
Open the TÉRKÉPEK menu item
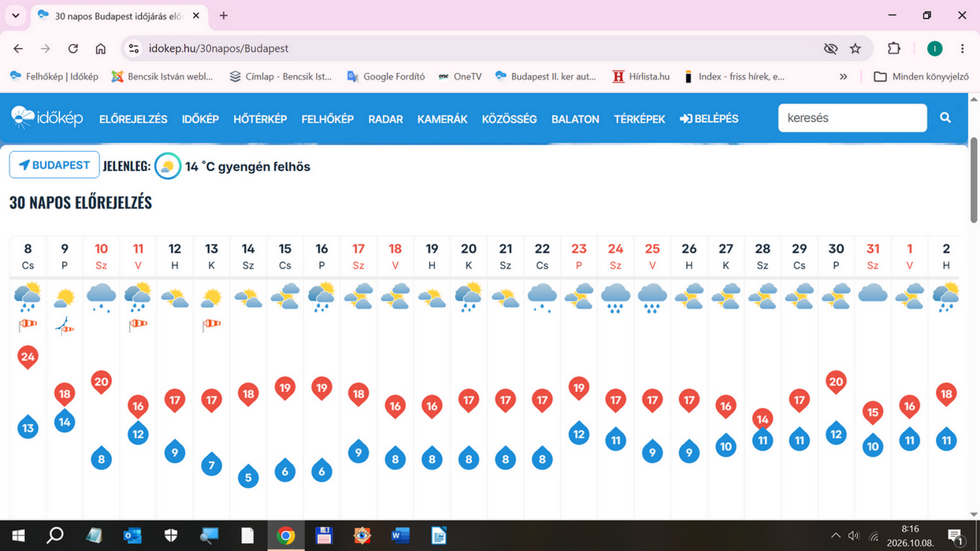pos(640,119)
